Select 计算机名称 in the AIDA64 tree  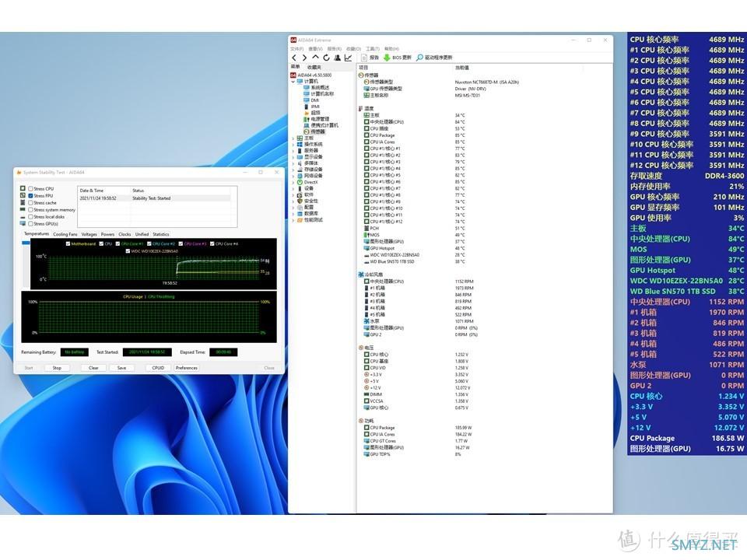coord(319,94)
